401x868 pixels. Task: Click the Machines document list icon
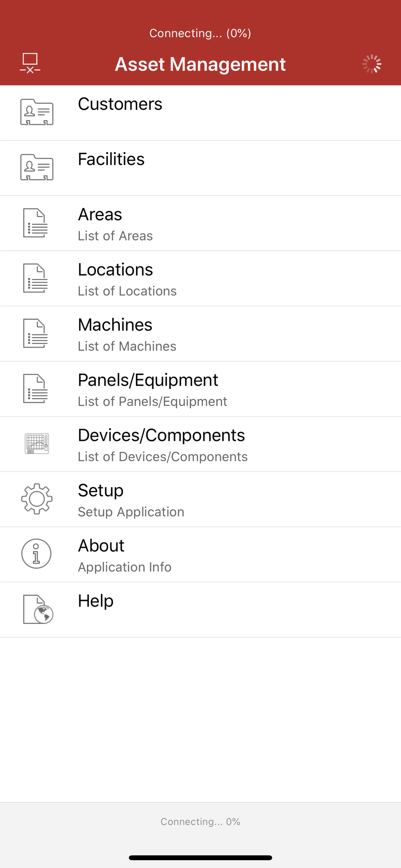[x=36, y=333]
